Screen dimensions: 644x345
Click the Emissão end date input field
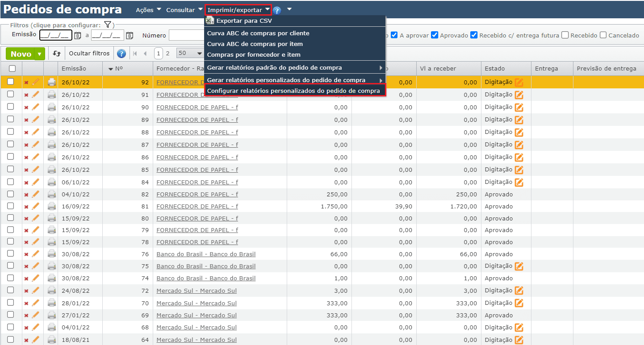click(x=108, y=35)
